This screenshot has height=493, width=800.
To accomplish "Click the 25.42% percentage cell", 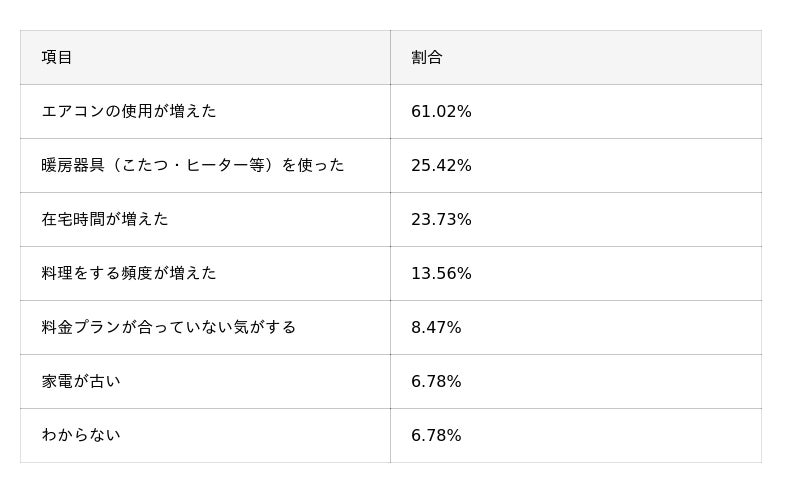I will pyautogui.click(x=441, y=166).
